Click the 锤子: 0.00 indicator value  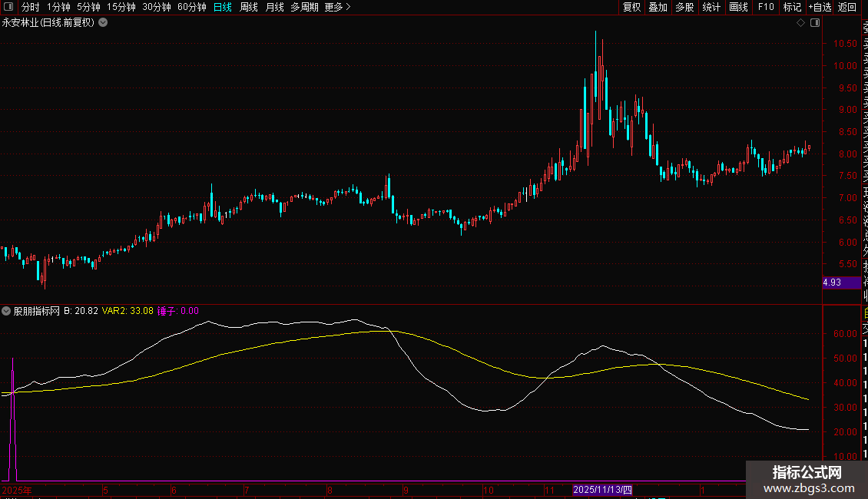(x=177, y=311)
